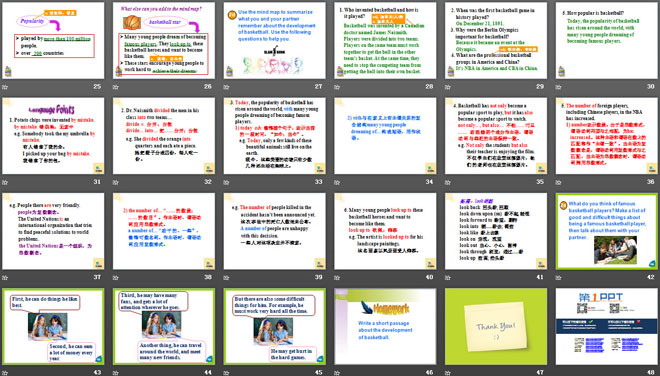Click slide number label 44

208,372
